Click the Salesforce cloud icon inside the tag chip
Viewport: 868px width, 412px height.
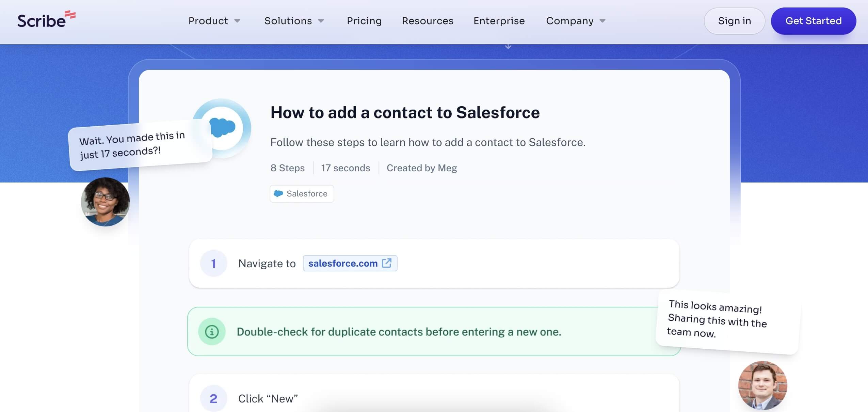pyautogui.click(x=278, y=193)
